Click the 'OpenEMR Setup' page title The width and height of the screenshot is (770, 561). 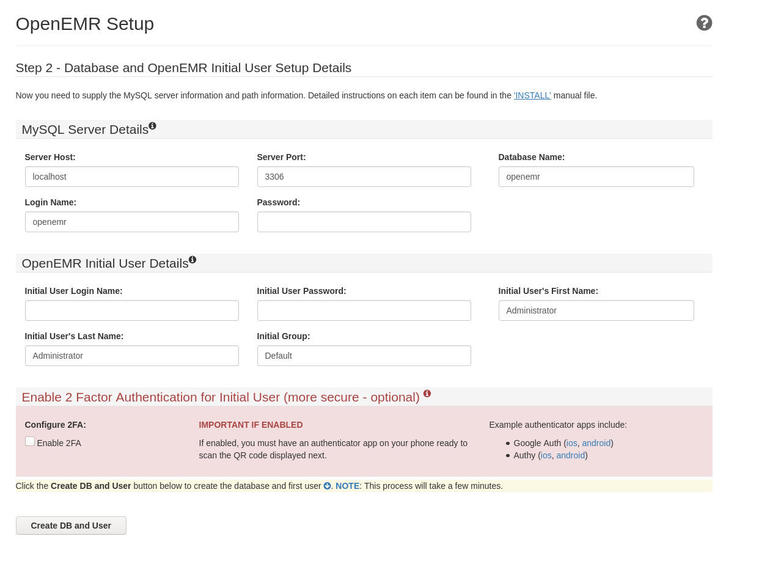pyautogui.click(x=84, y=24)
